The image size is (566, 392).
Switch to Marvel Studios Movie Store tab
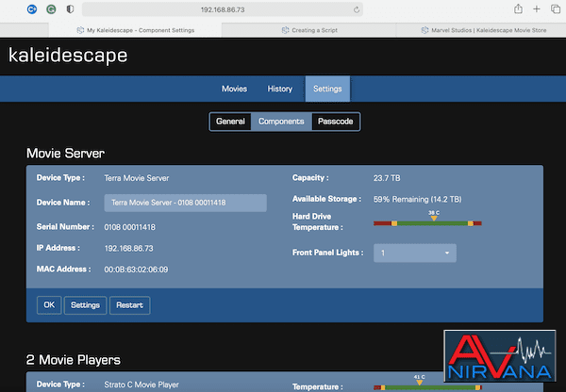click(x=481, y=30)
